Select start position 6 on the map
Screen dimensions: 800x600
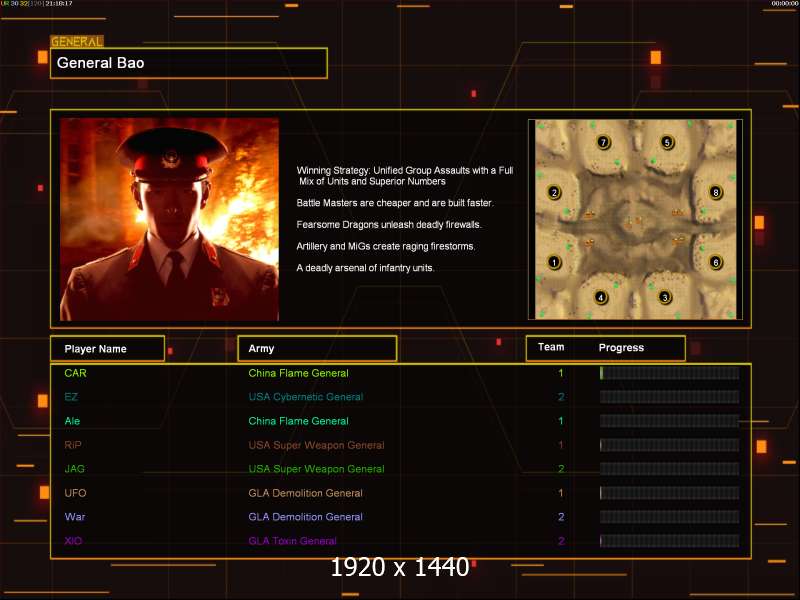click(x=716, y=262)
